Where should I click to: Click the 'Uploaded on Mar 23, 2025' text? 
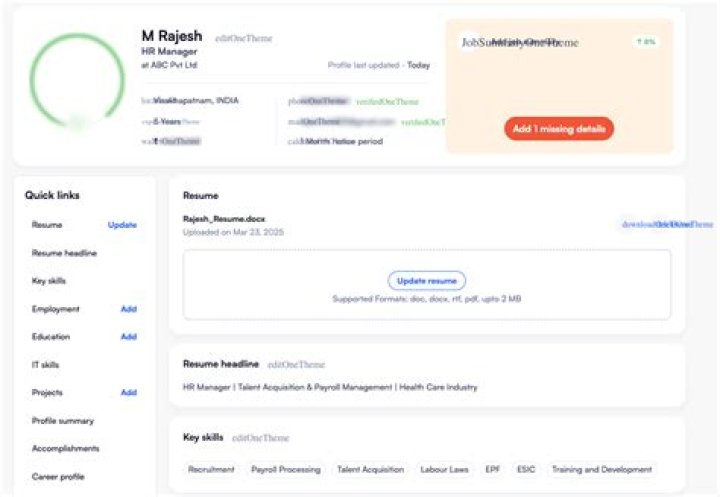[233, 232]
